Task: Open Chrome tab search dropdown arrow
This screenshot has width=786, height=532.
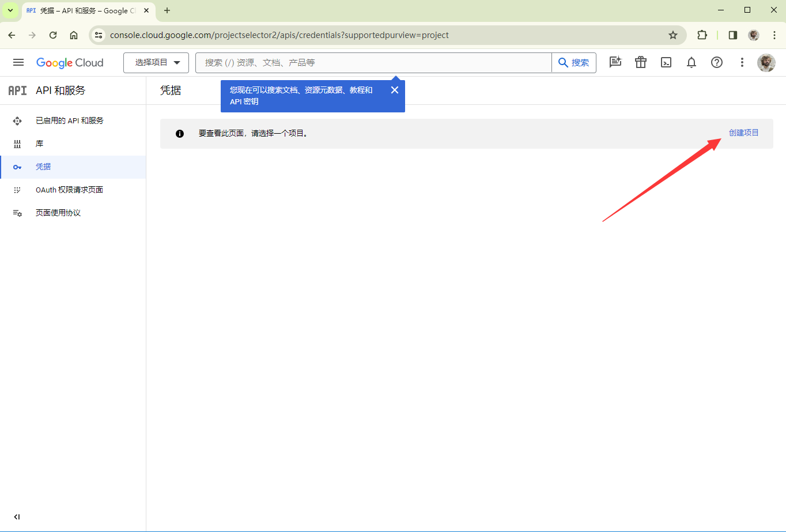Action: pos(10,10)
